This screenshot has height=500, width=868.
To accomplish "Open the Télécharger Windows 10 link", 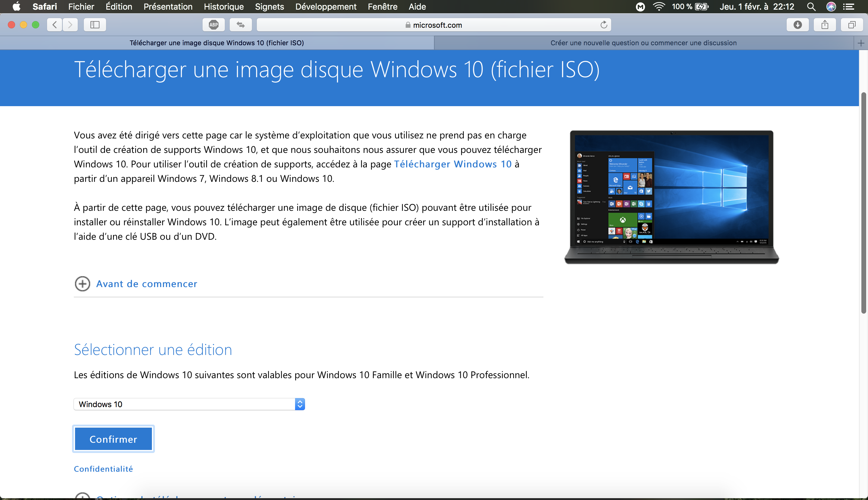I will pos(452,164).
